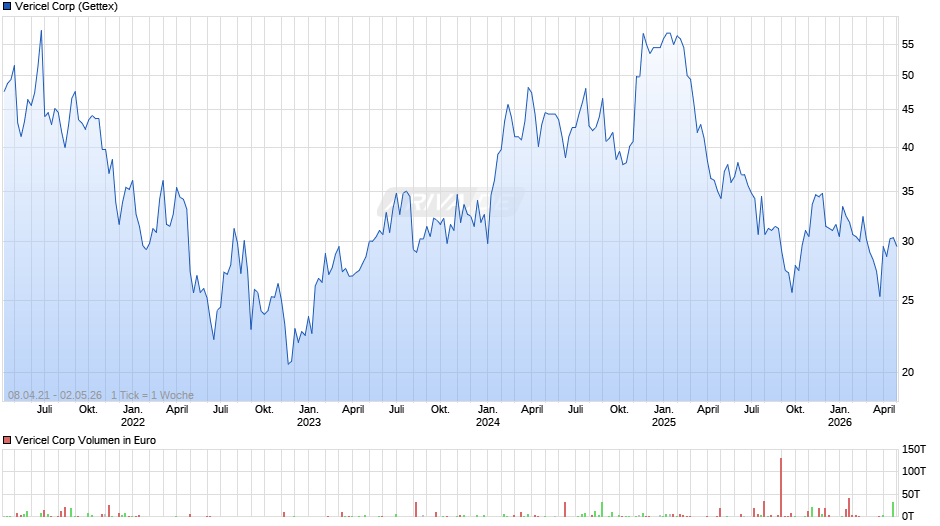Click the '1 Tick = 1 Woche' label
Screen dimensions: 940x526
(152, 395)
